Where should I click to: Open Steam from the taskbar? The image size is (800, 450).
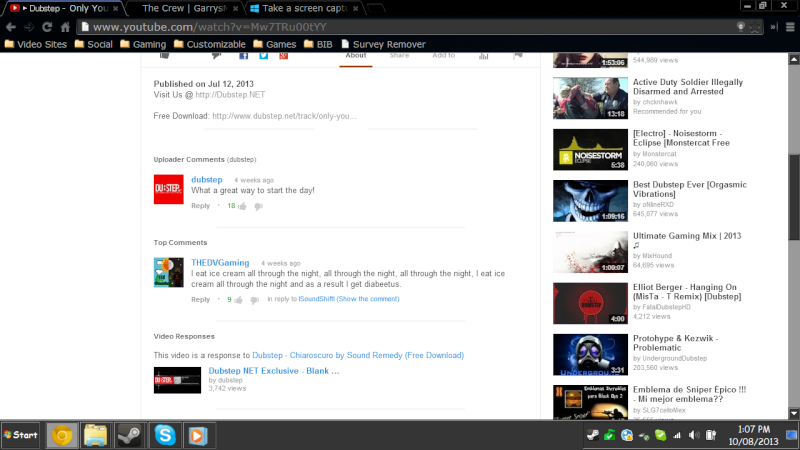click(x=129, y=436)
